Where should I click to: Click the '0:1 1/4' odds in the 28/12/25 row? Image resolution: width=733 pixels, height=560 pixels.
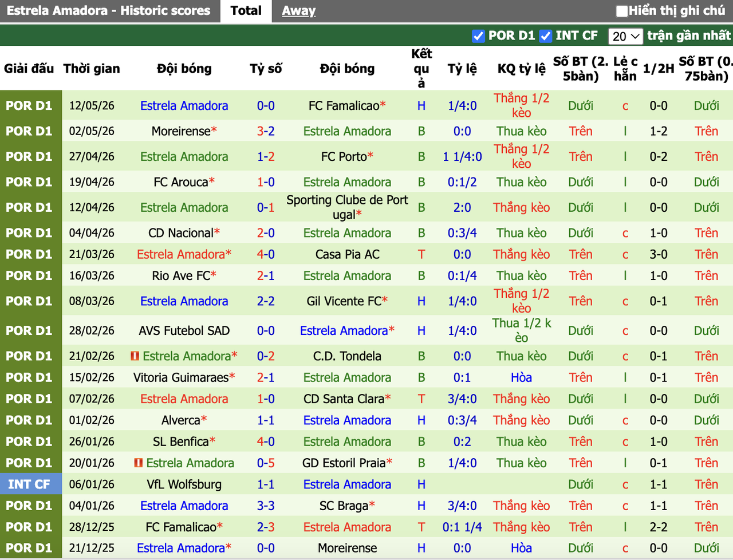462,527
